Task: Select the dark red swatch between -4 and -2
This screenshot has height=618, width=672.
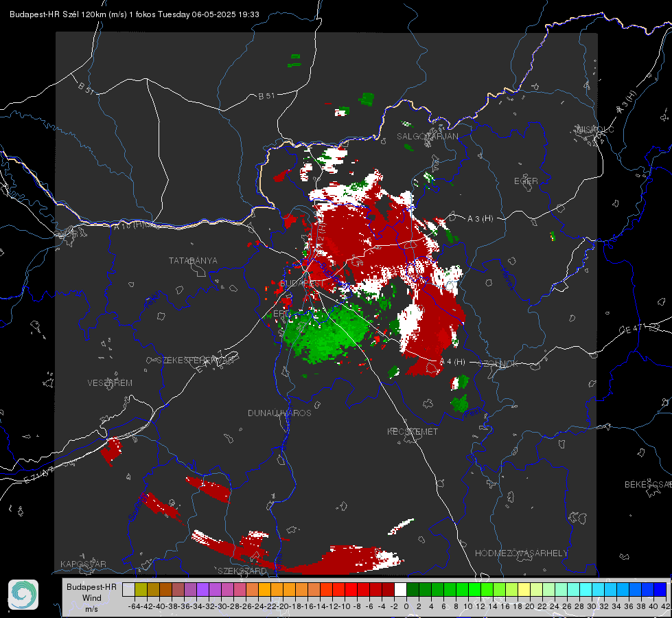Action: click(x=388, y=589)
